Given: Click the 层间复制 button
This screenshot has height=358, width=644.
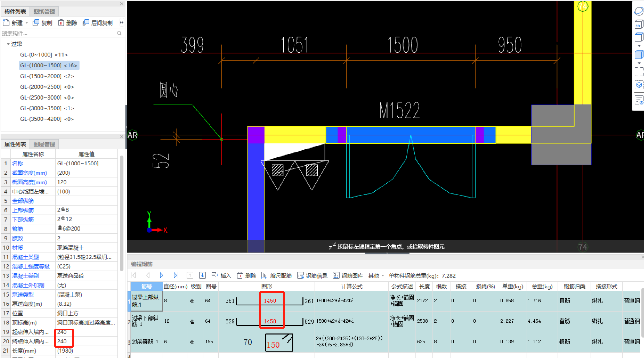Looking at the screenshot, I should point(98,23).
